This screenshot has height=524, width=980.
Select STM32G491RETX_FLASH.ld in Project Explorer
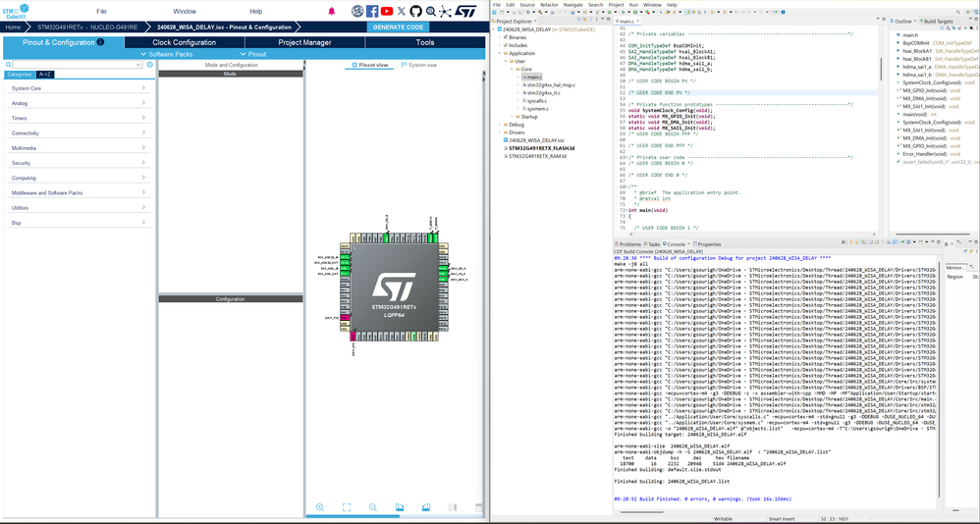tap(541, 148)
